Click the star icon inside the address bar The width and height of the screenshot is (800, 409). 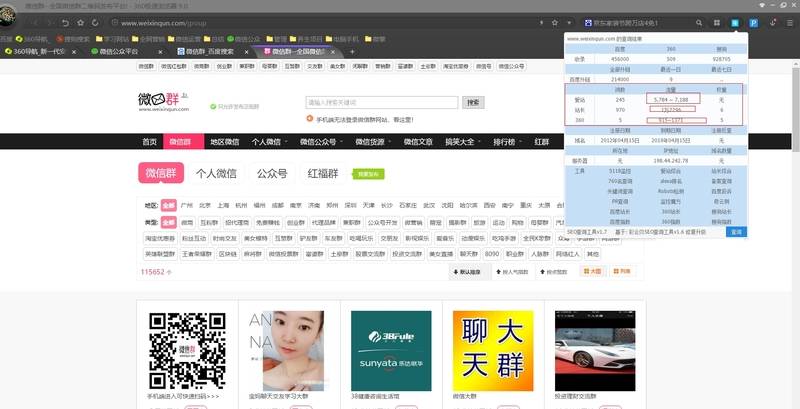555,23
